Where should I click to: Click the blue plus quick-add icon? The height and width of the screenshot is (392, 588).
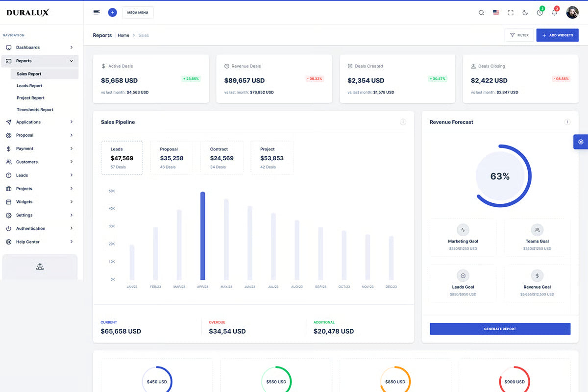click(x=112, y=12)
